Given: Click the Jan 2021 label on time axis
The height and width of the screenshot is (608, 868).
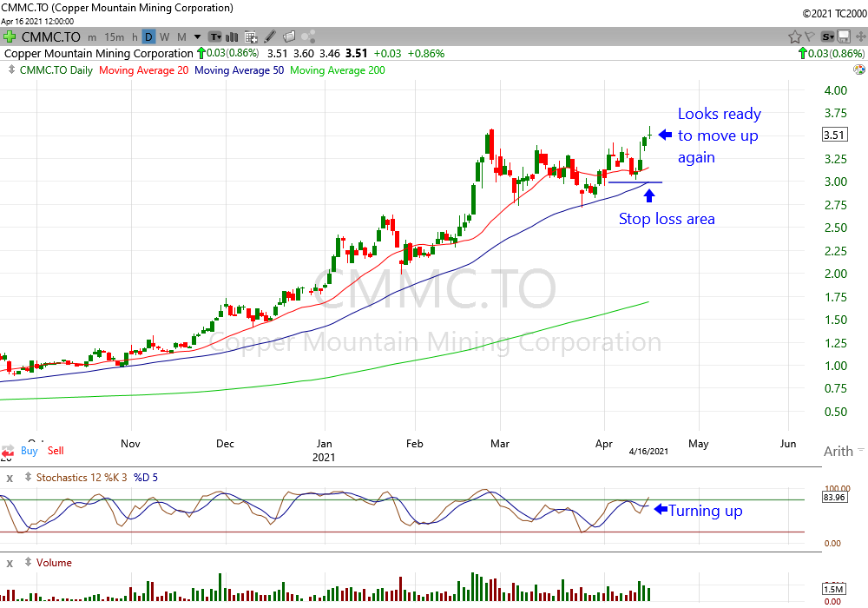Looking at the screenshot, I should click(x=324, y=450).
